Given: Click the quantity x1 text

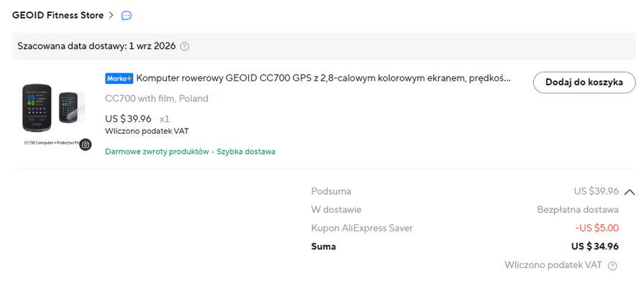Looking at the screenshot, I should (165, 119).
